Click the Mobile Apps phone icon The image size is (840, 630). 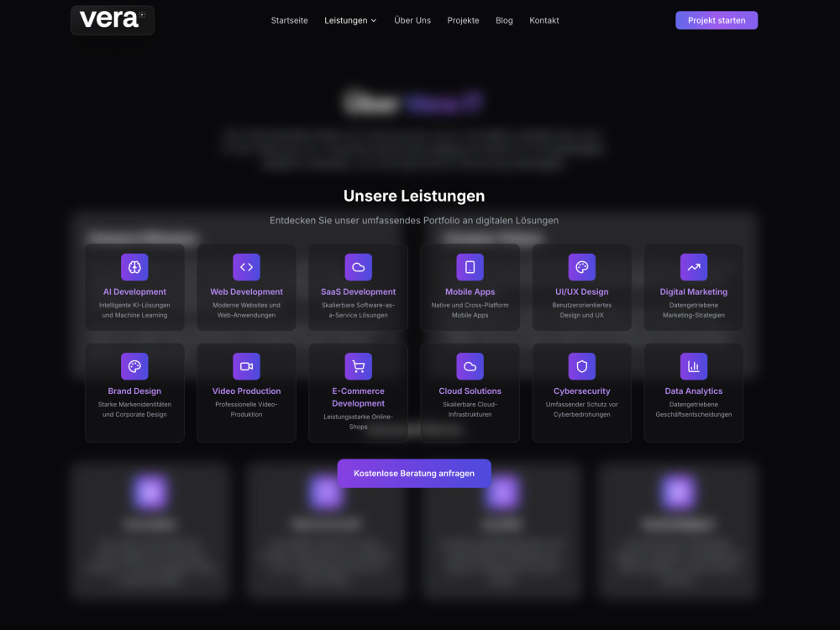[x=470, y=267]
